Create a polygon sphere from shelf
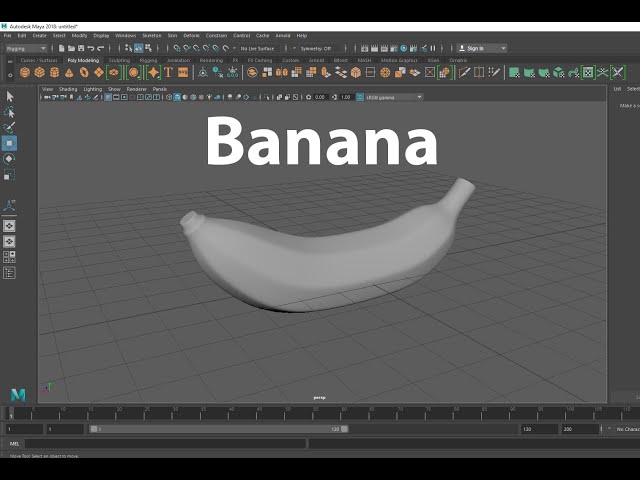 (x=25, y=73)
